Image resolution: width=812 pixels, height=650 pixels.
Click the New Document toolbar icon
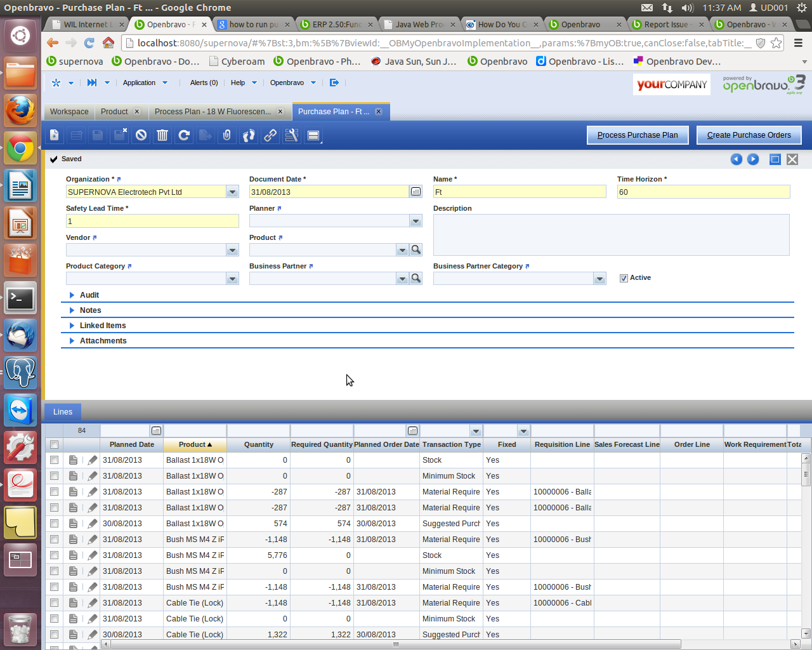[x=55, y=135]
